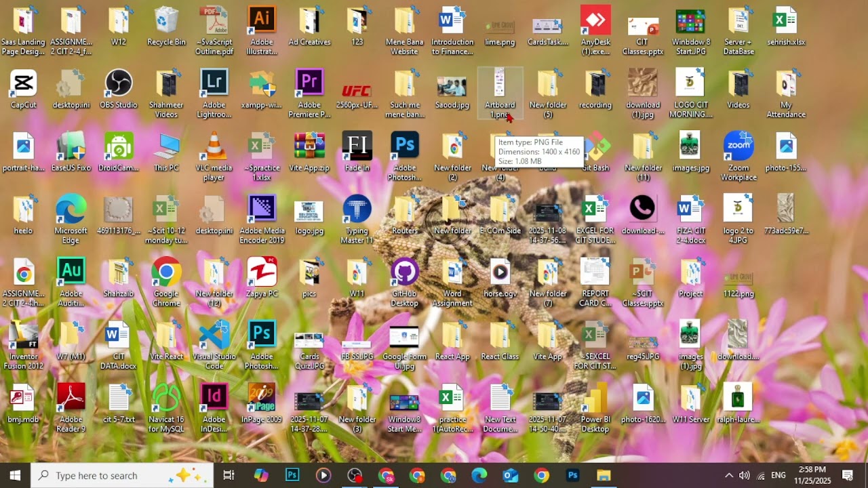Select the Adobe Media Encoder 2019 icon
Screen dimensions: 868x488
pos(262,220)
